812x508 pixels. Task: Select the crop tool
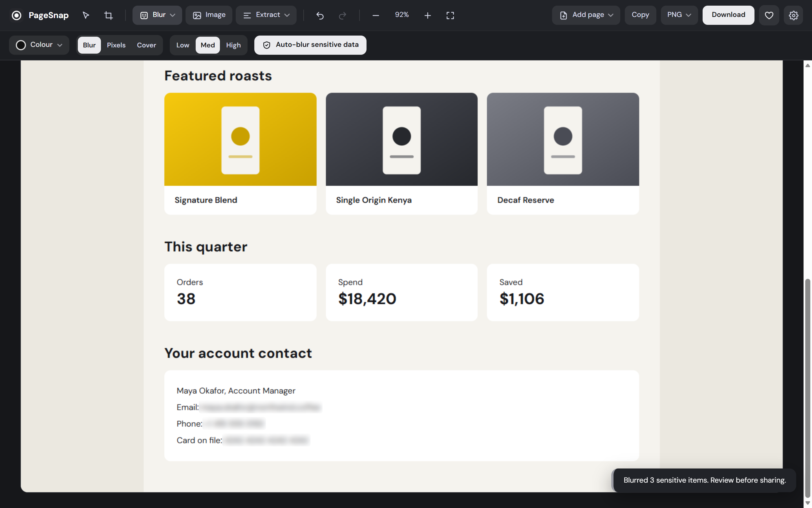click(x=108, y=15)
